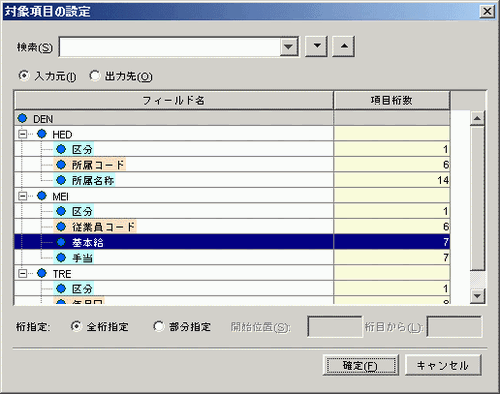Click the scrollbar down arrow
This screenshot has height=394, width=500.
pos(477,296)
